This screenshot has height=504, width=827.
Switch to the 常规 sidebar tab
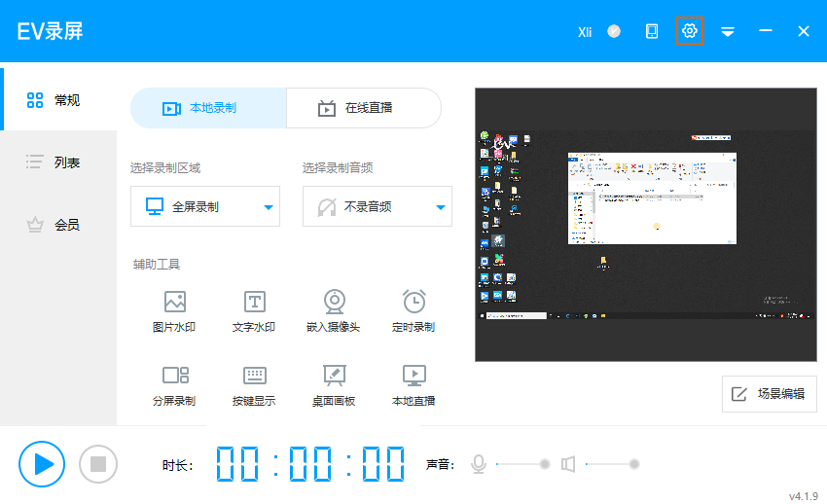(x=58, y=99)
